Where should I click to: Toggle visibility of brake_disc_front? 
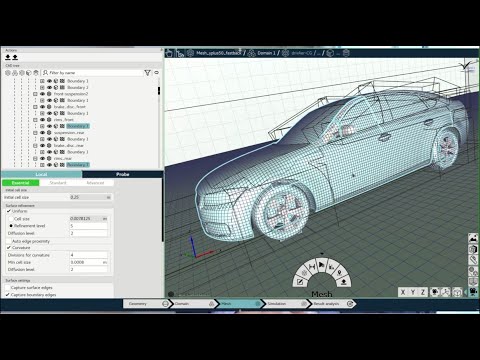click(x=42, y=107)
